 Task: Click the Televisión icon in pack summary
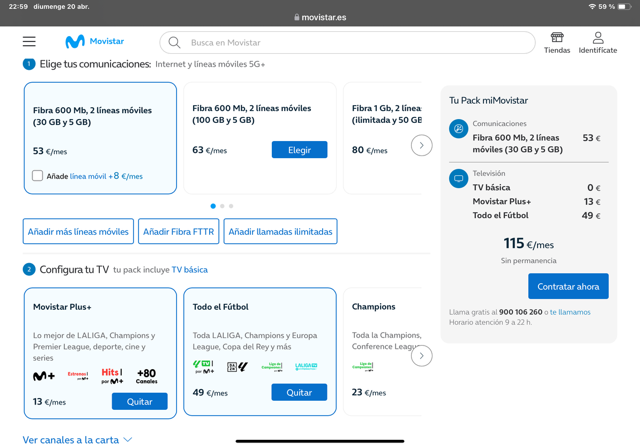458,179
